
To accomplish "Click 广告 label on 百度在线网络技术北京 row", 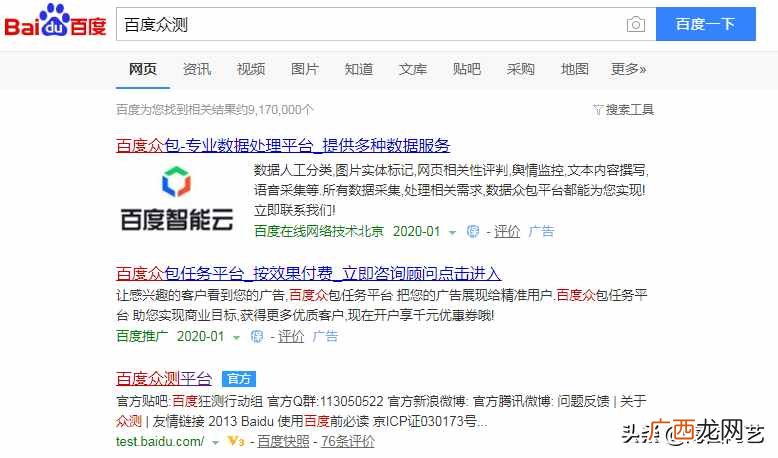I will click(541, 231).
